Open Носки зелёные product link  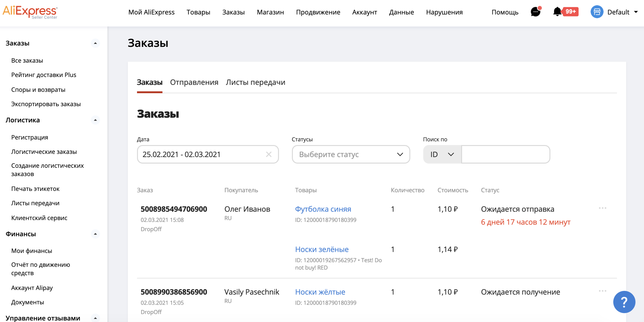click(x=322, y=249)
